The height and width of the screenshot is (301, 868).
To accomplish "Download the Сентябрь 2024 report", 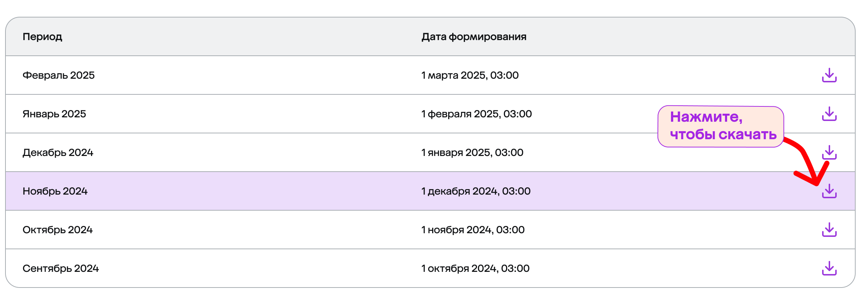I will [x=829, y=268].
